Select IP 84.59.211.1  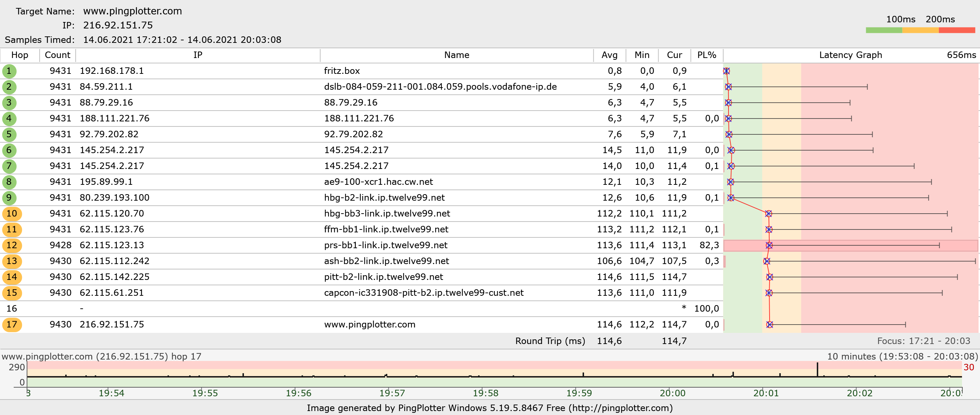106,87
